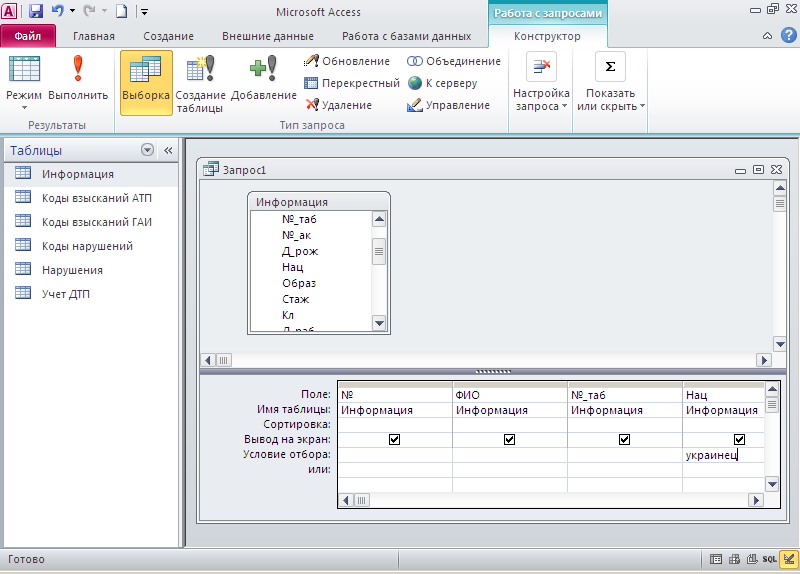Screen dimensions: 800x574
Task: Click the Access application icon in title bar
Action: [9, 11]
